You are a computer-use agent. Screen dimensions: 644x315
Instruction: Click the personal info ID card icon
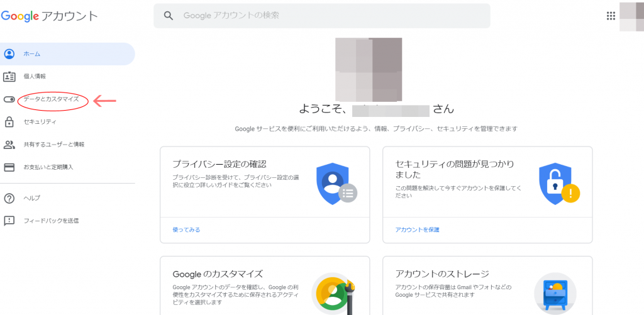coord(9,76)
